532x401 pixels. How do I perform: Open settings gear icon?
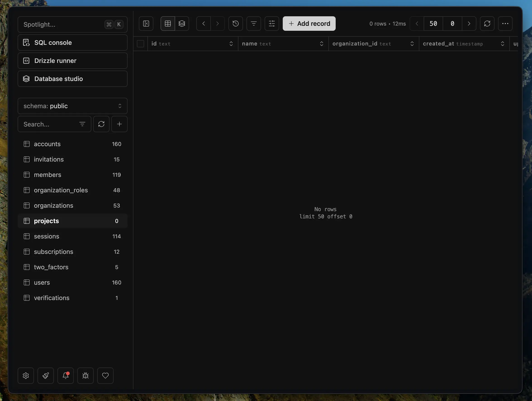[26, 375]
